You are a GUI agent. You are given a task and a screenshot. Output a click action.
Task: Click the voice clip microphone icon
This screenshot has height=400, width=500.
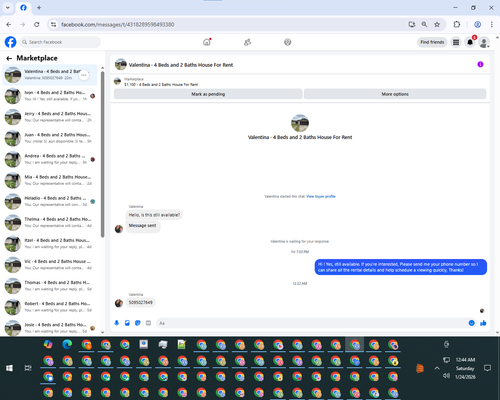[x=117, y=323]
